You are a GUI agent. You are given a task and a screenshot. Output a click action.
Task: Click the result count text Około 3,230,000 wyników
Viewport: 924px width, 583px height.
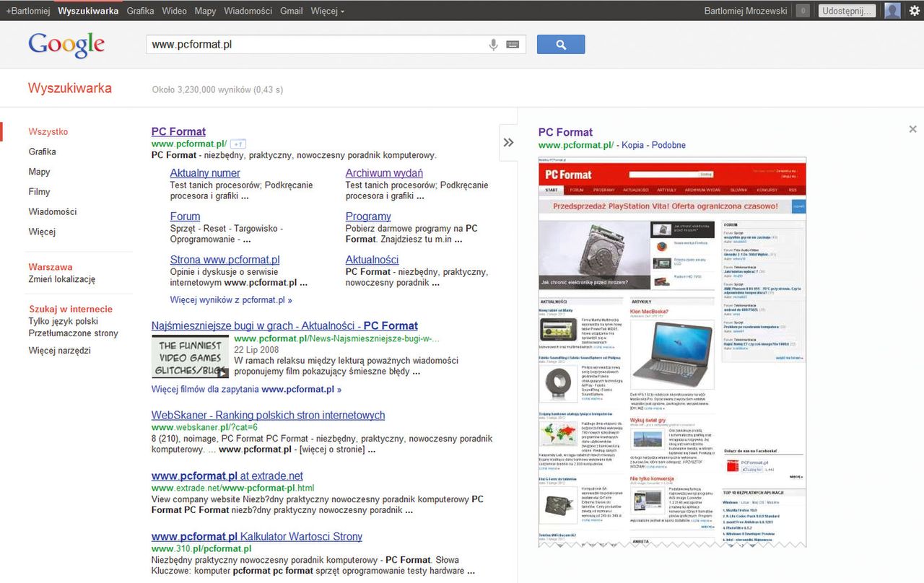217,90
